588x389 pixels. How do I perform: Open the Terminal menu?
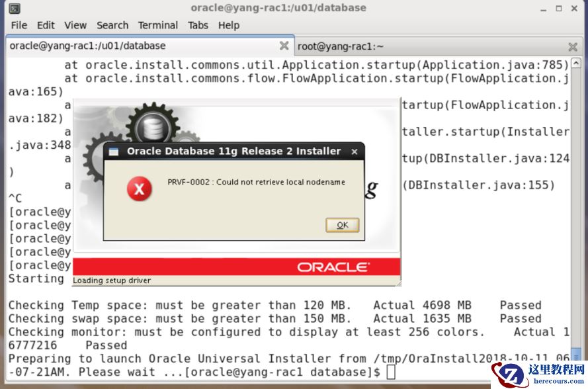click(157, 25)
